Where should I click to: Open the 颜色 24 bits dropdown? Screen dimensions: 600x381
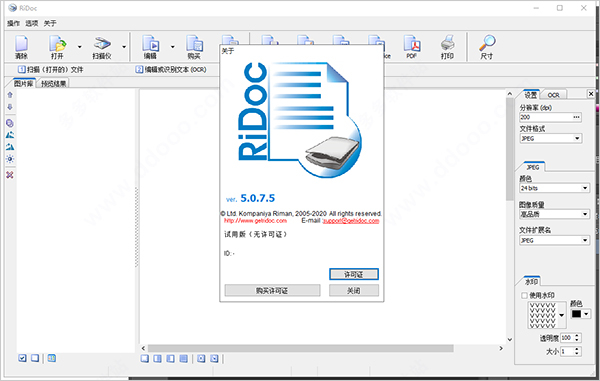point(554,188)
